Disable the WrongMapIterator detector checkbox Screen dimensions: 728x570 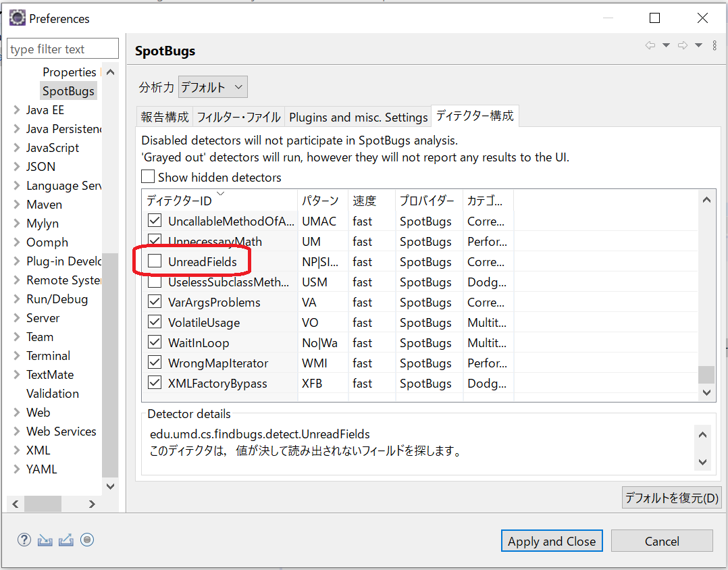[x=154, y=363]
